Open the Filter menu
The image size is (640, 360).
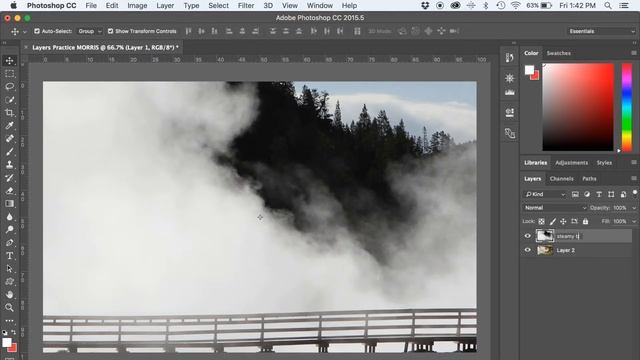pyautogui.click(x=246, y=5)
